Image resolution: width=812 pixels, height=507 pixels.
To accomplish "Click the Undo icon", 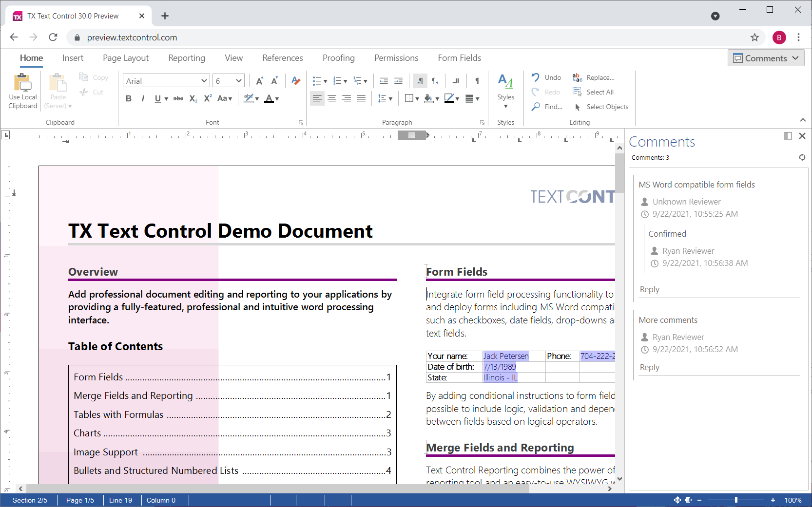I will pyautogui.click(x=535, y=77).
